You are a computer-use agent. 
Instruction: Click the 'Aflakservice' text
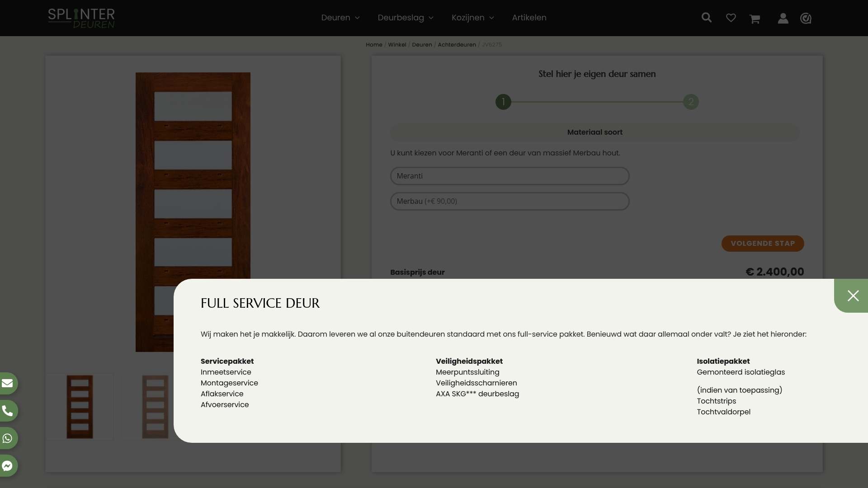(222, 394)
